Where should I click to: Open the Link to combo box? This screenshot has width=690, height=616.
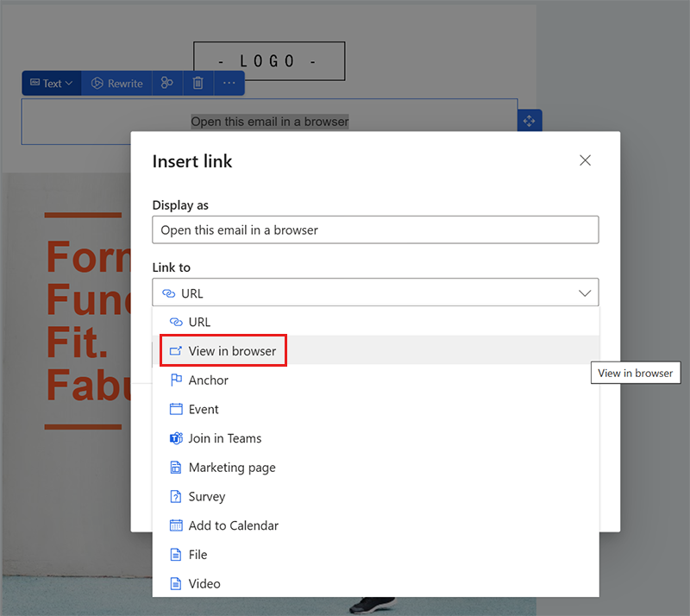click(x=375, y=292)
